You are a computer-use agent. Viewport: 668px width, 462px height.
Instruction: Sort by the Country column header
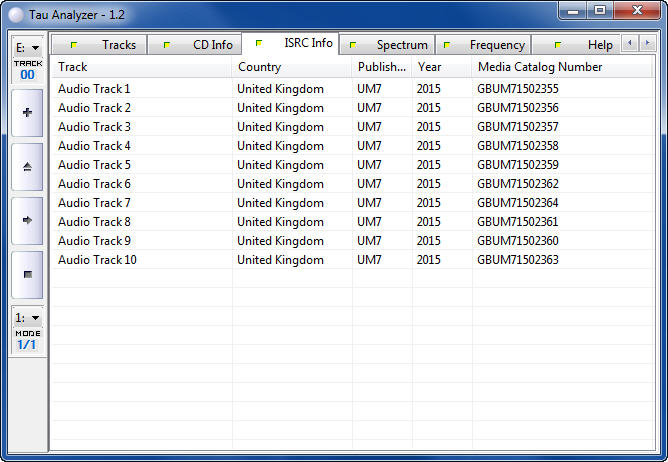click(291, 67)
